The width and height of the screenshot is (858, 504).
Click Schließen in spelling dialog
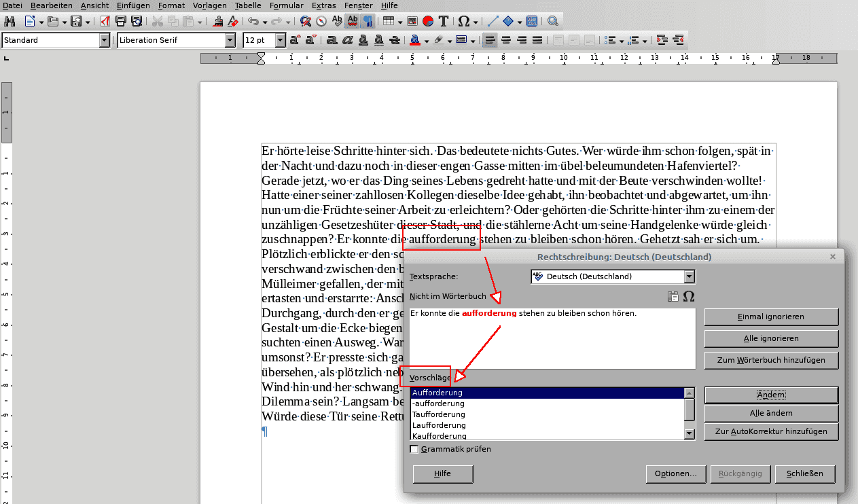[805, 473]
